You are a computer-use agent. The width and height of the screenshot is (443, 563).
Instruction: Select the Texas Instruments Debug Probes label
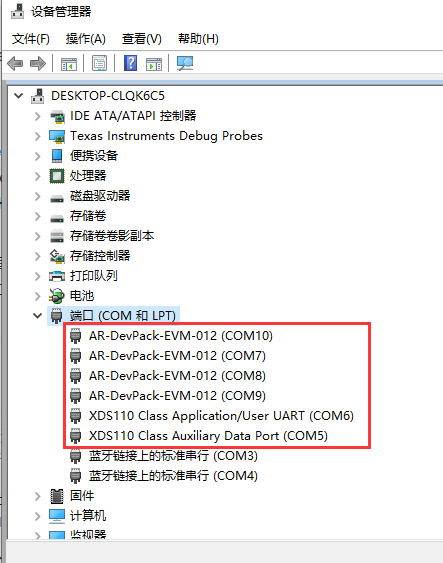(166, 136)
